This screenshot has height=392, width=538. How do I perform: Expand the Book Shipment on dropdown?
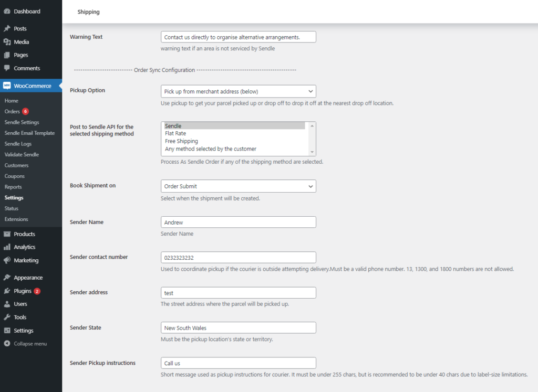pyautogui.click(x=238, y=186)
